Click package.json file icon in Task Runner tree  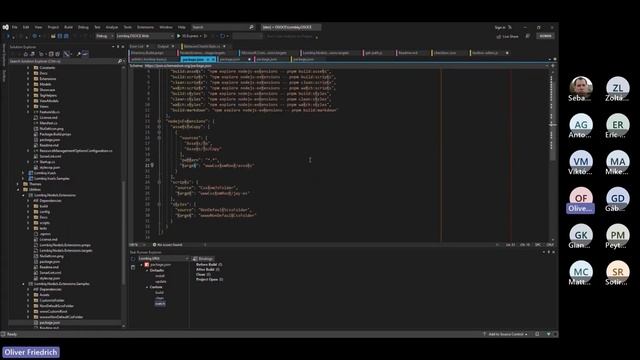pos(147,264)
